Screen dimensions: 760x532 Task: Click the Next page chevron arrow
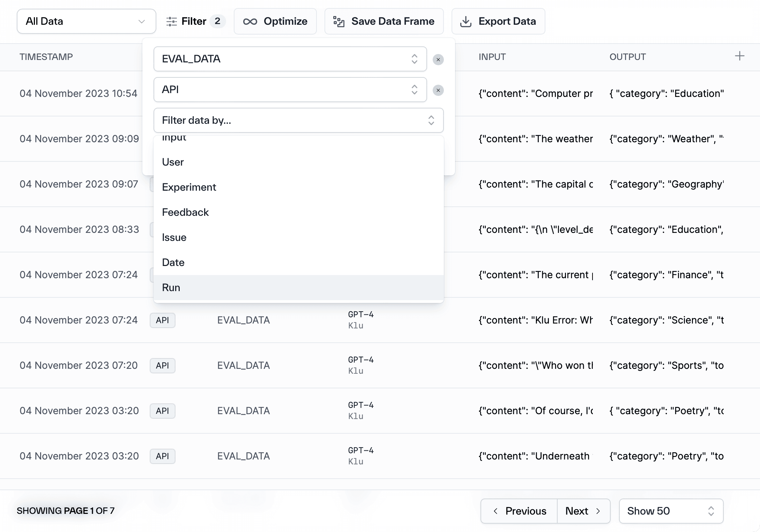coord(598,511)
